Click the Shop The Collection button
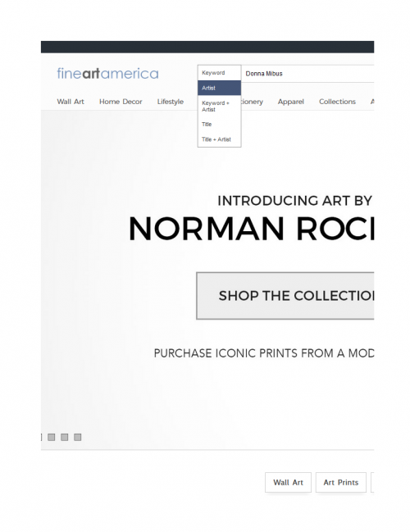410x532 pixels. pyautogui.click(x=285, y=296)
